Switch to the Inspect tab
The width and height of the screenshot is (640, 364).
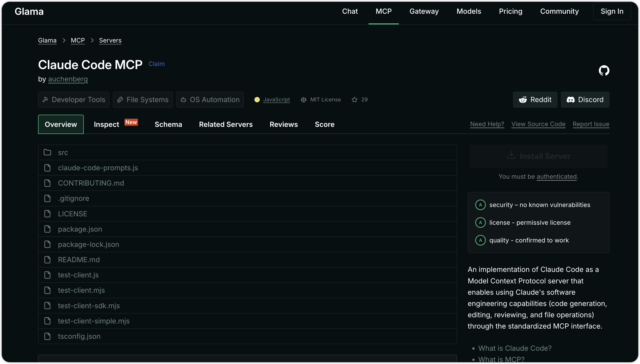[x=107, y=124]
